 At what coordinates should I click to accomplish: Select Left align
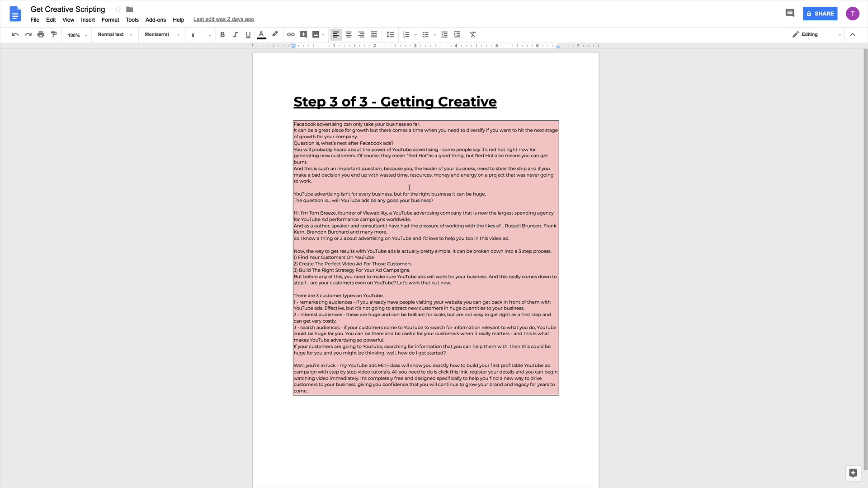point(336,35)
